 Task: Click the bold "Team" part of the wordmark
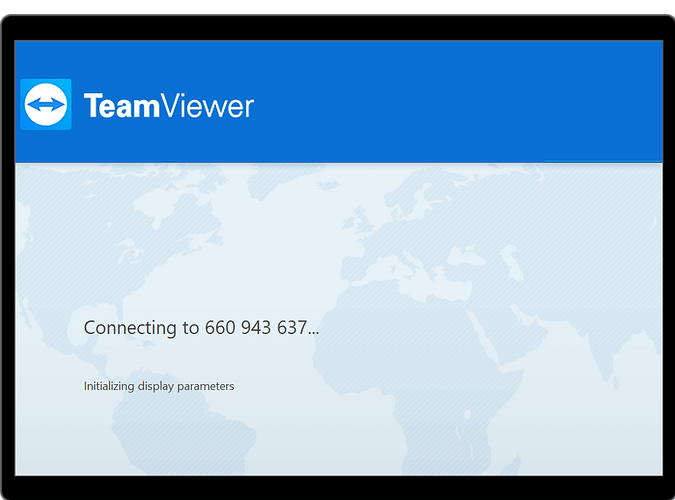122,106
